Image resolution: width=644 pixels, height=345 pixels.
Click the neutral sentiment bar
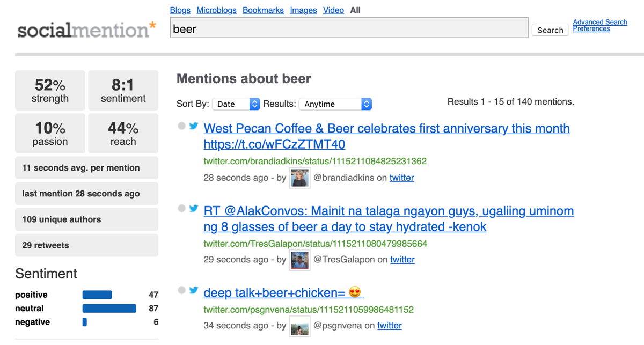(109, 309)
